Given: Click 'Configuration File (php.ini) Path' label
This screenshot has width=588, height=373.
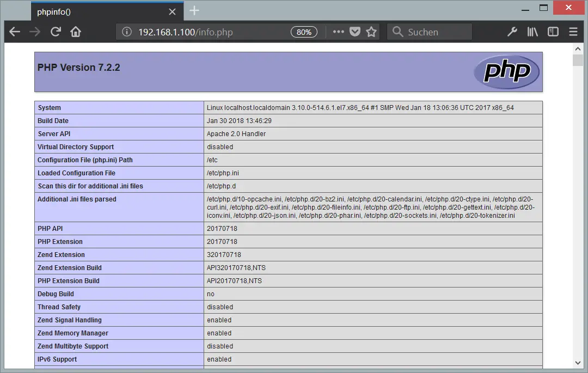Looking at the screenshot, I should pos(85,160).
